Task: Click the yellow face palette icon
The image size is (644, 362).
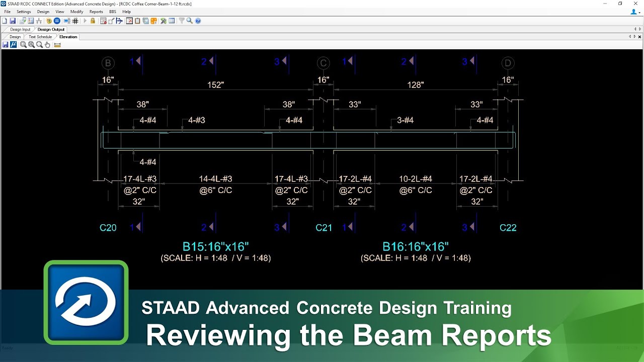Action: tap(49, 21)
